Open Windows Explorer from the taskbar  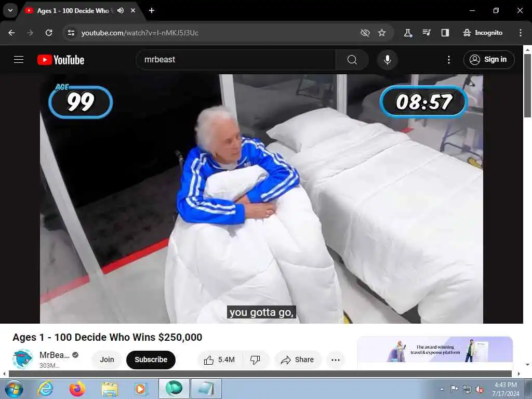click(x=109, y=389)
